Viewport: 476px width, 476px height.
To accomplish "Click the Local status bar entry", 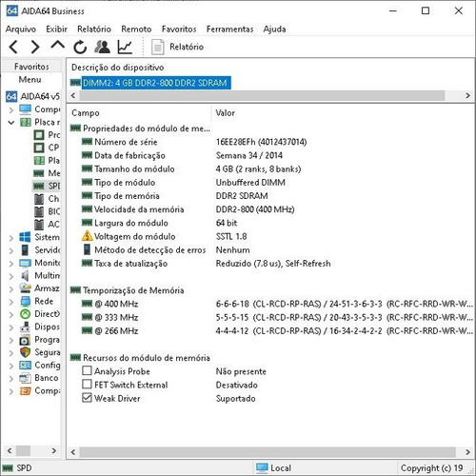I will tap(273, 468).
